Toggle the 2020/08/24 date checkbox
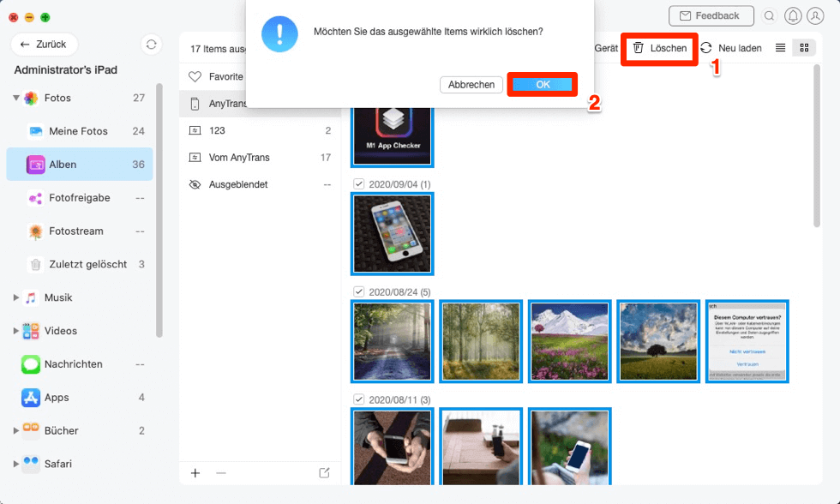Viewport: 840px width, 504px height. tap(359, 291)
